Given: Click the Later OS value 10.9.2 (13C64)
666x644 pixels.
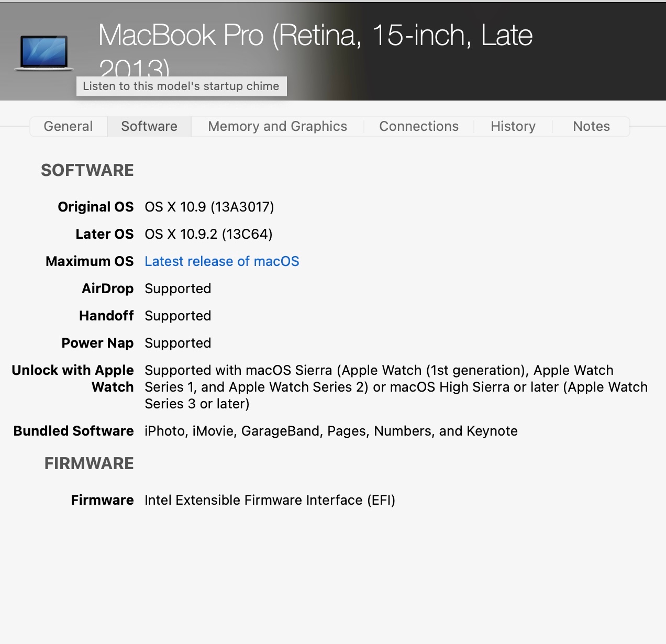Looking at the screenshot, I should pos(208,234).
